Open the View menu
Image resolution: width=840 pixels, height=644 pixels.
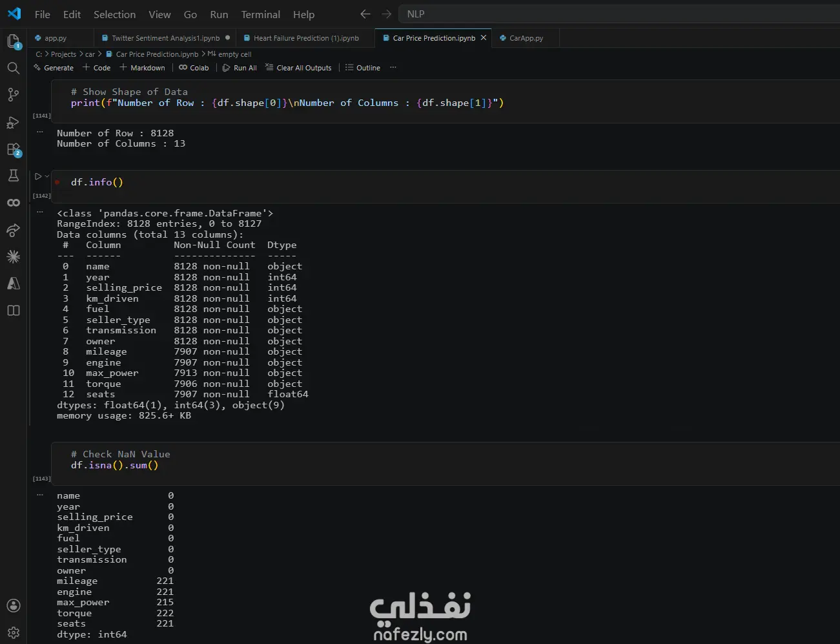(x=159, y=14)
